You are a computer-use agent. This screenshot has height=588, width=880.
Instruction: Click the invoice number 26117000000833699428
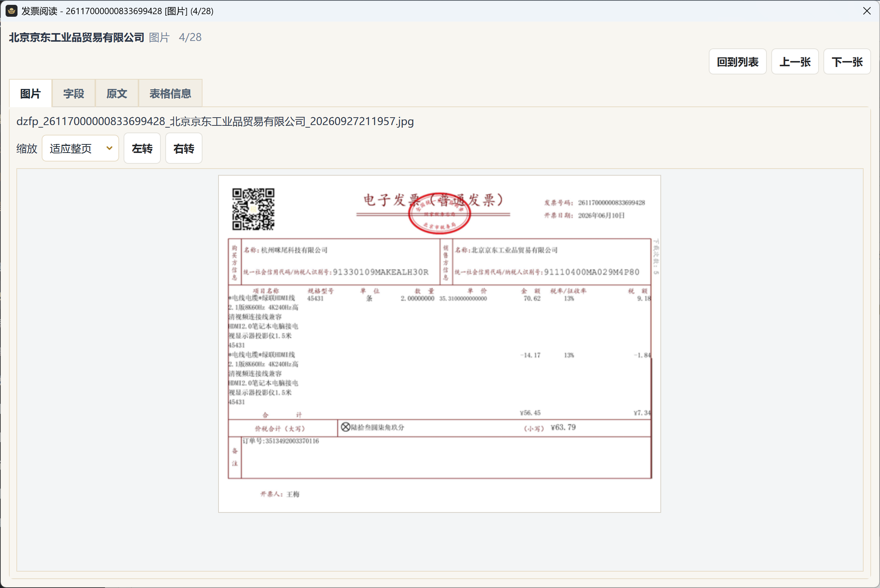coord(611,202)
